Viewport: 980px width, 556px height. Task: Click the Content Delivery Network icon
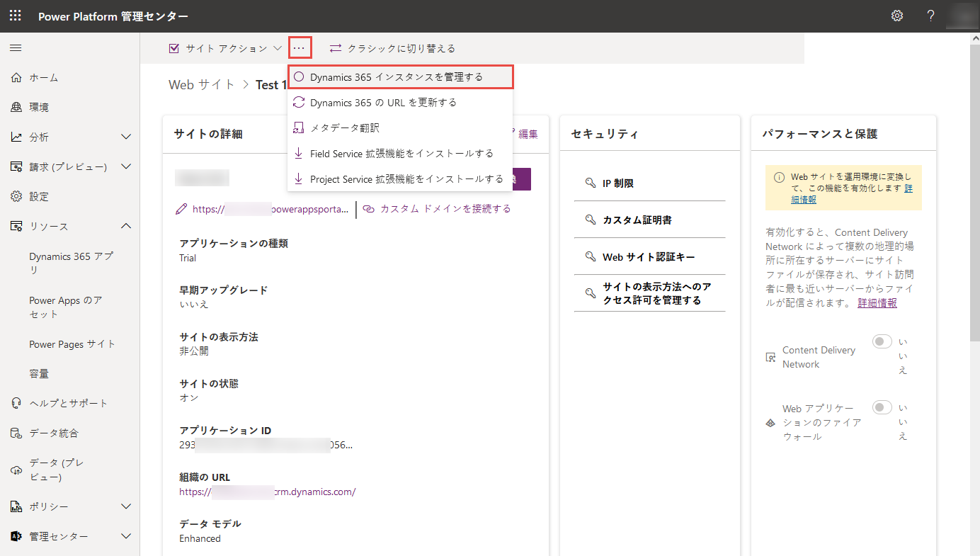pos(771,358)
